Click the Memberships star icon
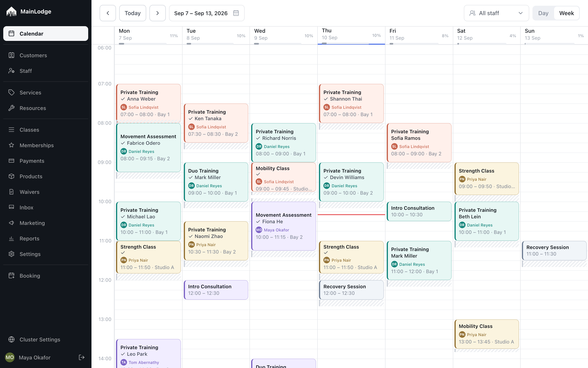The height and width of the screenshot is (368, 588). click(11, 145)
